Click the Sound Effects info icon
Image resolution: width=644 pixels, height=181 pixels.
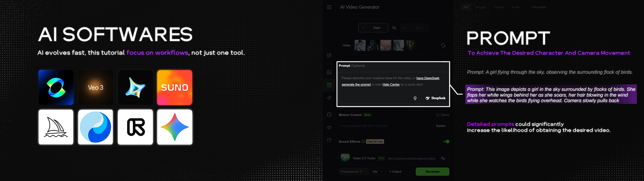coord(363,141)
